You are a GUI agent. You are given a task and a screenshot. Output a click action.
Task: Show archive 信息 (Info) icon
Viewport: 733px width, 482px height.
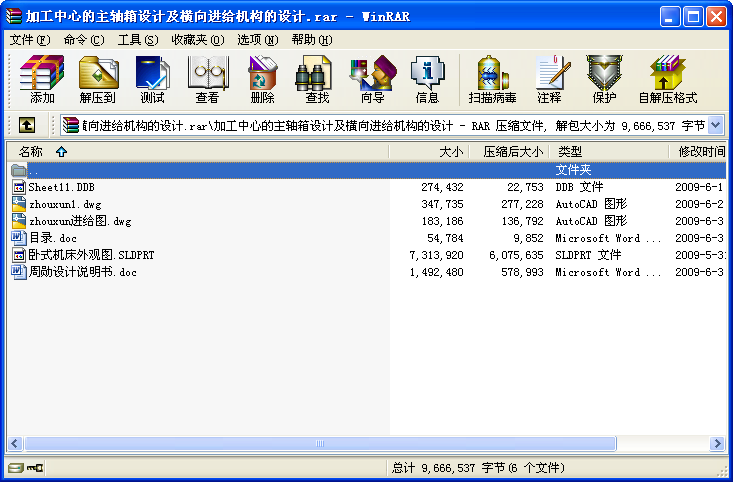427,80
